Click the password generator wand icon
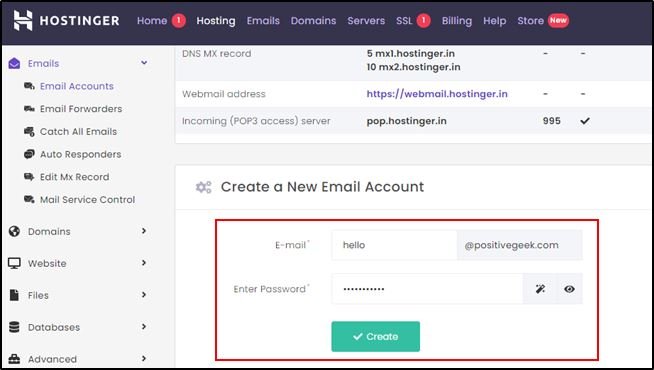 coord(541,289)
